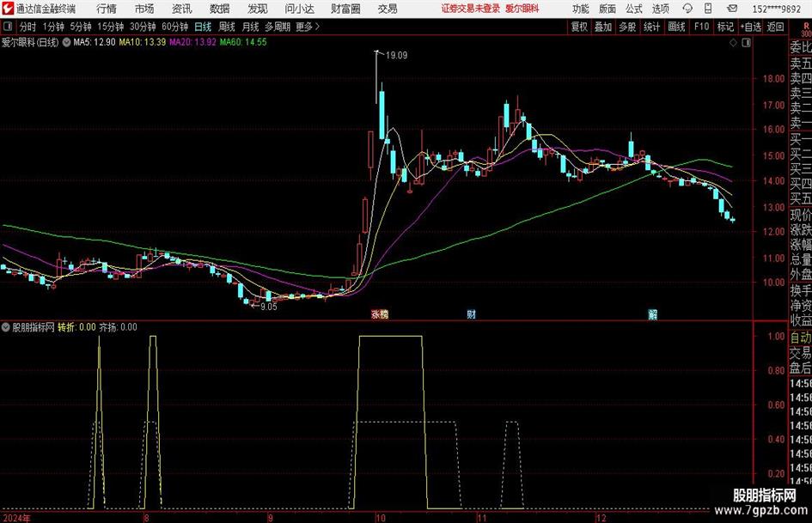Switch to 1分钟 period tab

click(x=53, y=27)
